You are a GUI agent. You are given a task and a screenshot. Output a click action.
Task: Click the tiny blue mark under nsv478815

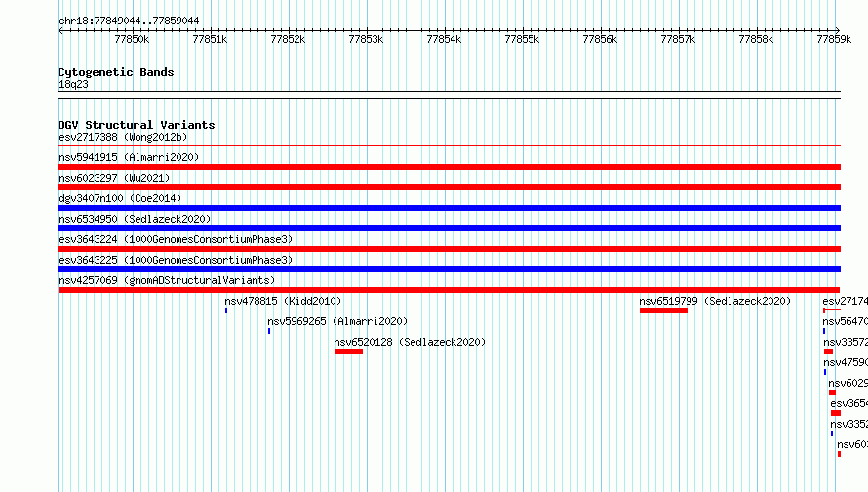(x=226, y=310)
